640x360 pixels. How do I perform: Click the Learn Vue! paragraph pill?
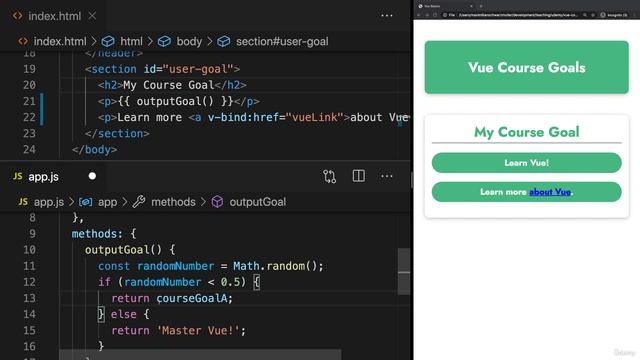(x=527, y=163)
